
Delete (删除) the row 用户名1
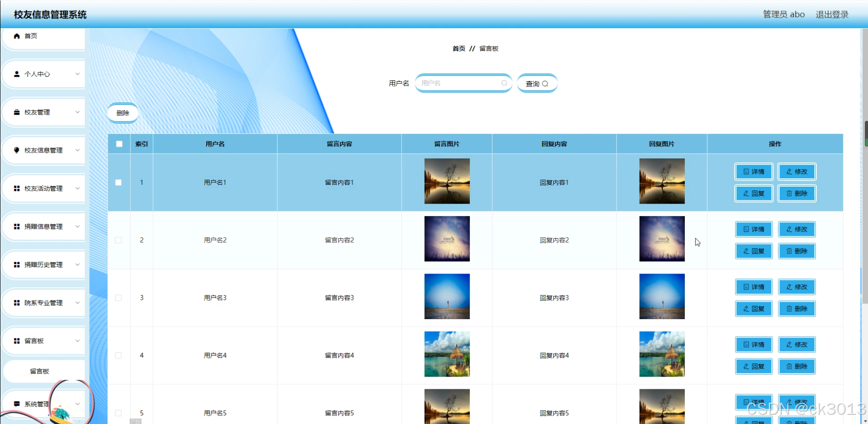point(797,194)
